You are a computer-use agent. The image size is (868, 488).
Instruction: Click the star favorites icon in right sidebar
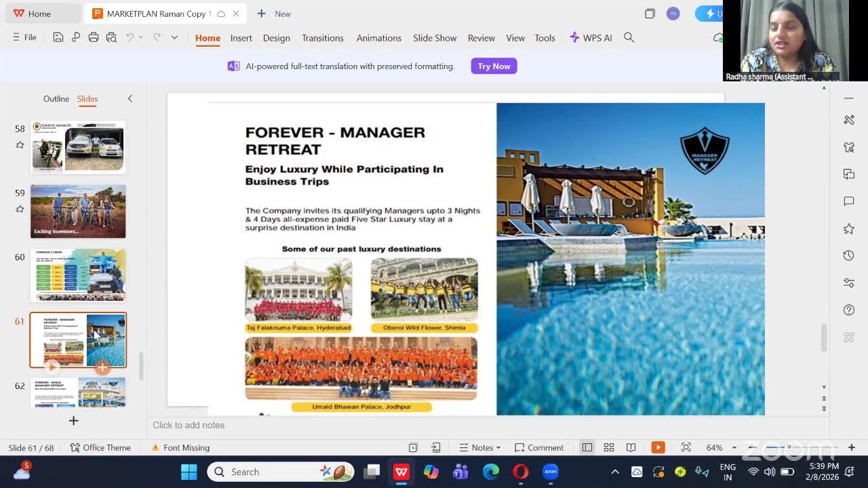click(x=849, y=228)
